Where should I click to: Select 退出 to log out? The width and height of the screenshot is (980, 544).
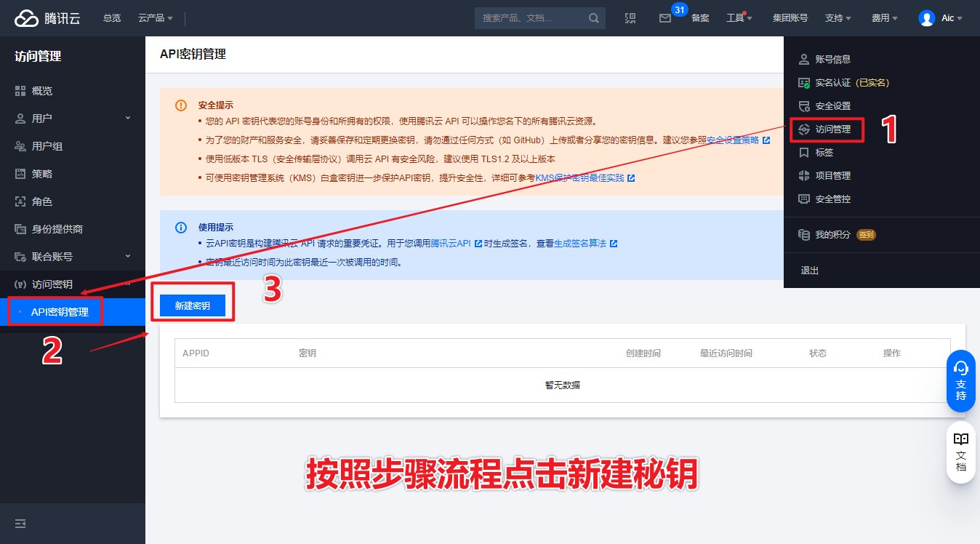[x=809, y=271]
